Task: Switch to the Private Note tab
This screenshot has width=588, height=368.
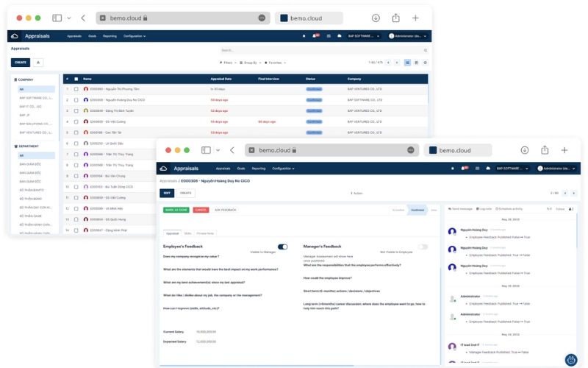Action: click(205, 233)
